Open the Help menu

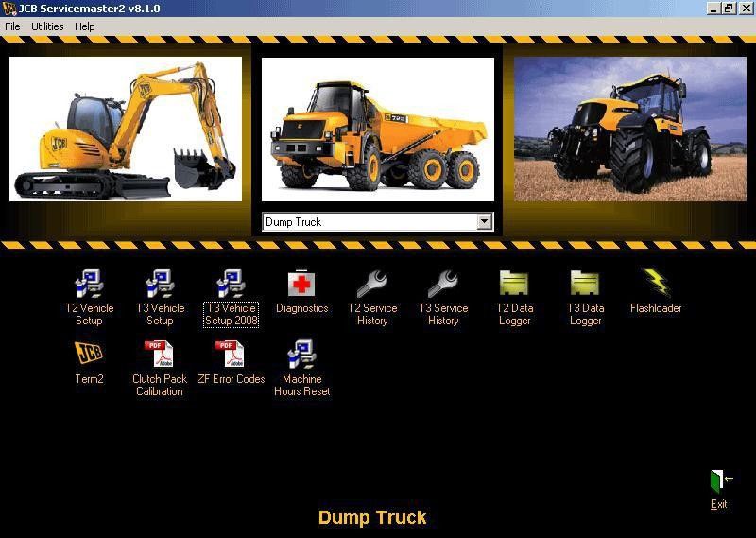(85, 26)
